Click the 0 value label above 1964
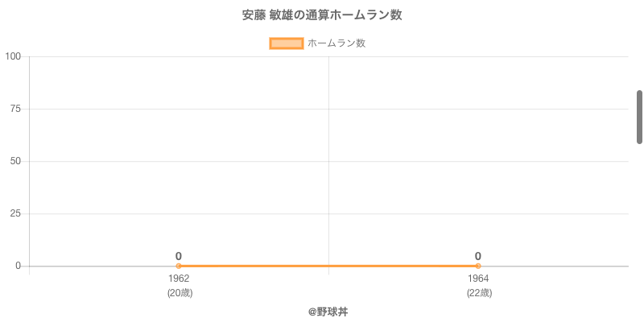The image size is (644, 322). point(478,256)
